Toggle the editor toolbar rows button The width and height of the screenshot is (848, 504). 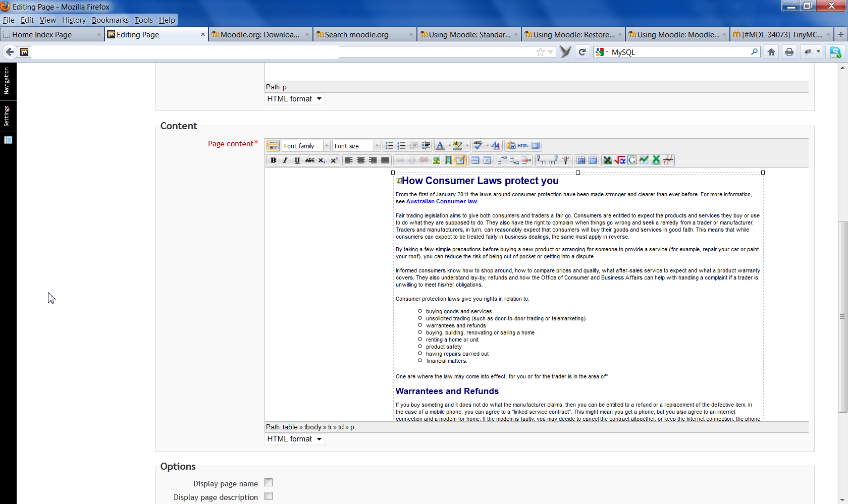click(273, 146)
